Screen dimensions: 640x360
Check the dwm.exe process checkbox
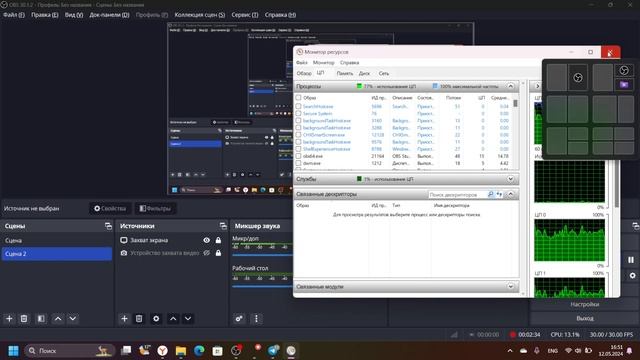click(298, 163)
